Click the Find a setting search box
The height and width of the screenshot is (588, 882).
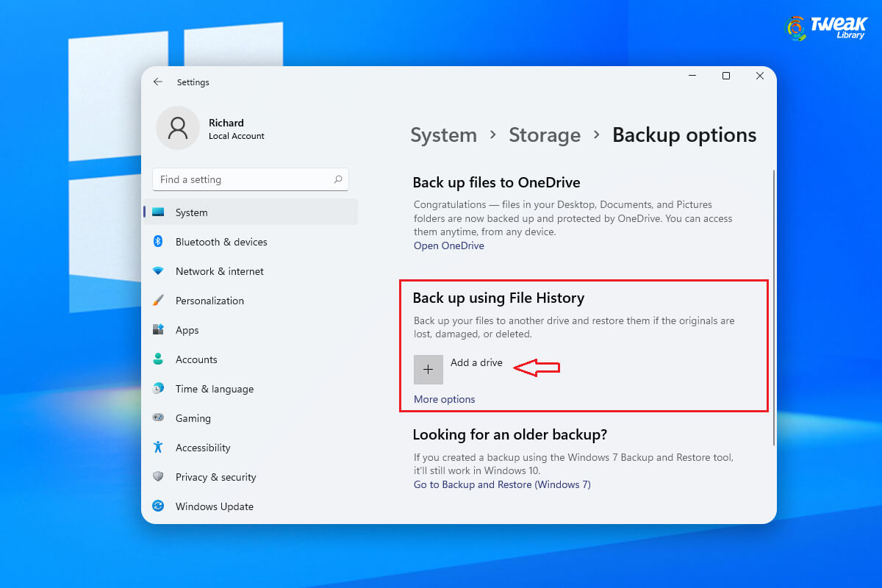coord(243,179)
